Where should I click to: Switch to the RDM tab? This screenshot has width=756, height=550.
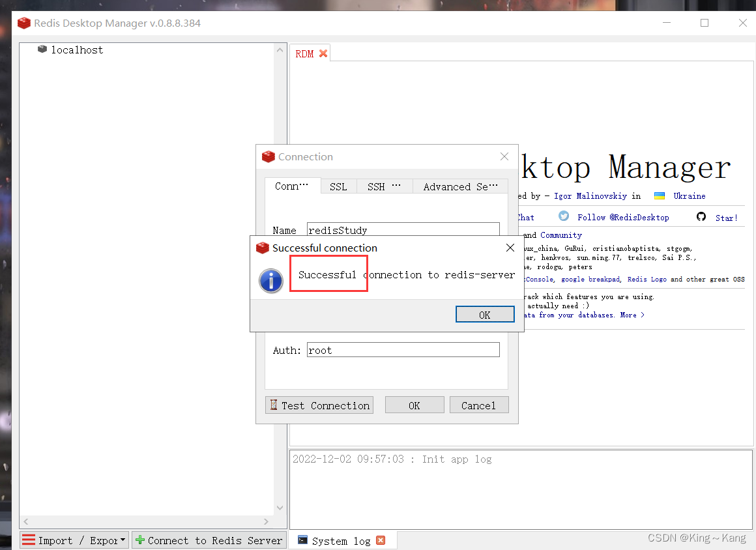(x=304, y=54)
